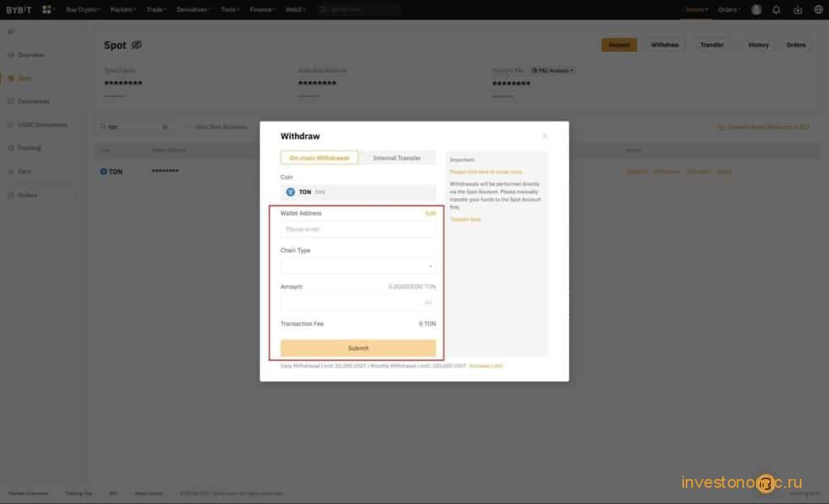Click the top bar search field
The height and width of the screenshot is (504, 829).
(359, 10)
